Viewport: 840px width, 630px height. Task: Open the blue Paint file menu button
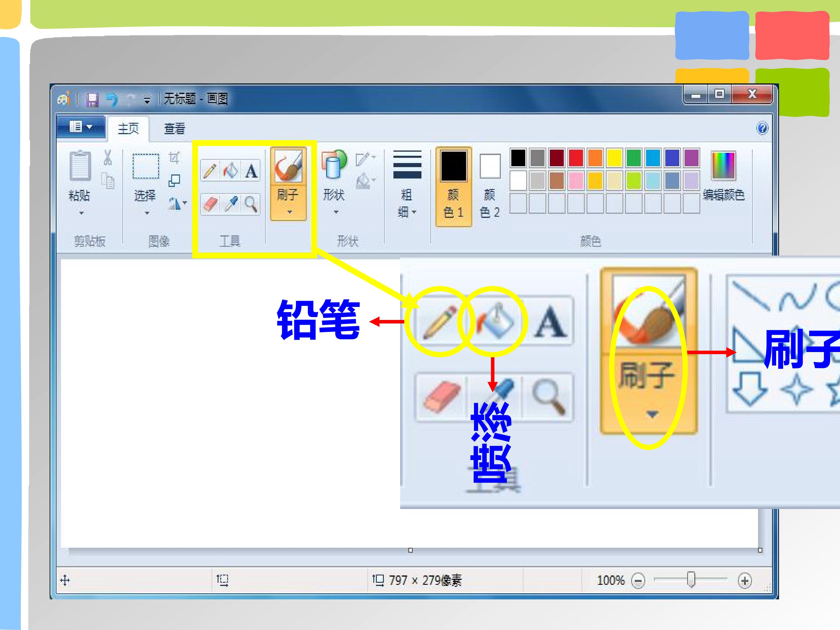coord(81,127)
